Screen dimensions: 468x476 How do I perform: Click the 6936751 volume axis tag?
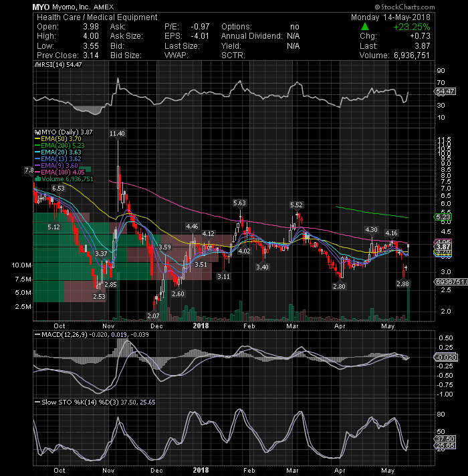click(451, 282)
